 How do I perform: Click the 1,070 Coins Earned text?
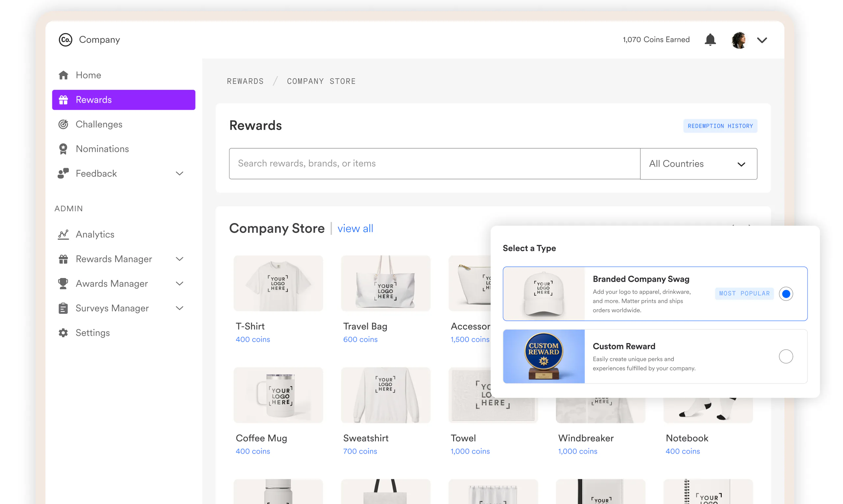pyautogui.click(x=656, y=40)
